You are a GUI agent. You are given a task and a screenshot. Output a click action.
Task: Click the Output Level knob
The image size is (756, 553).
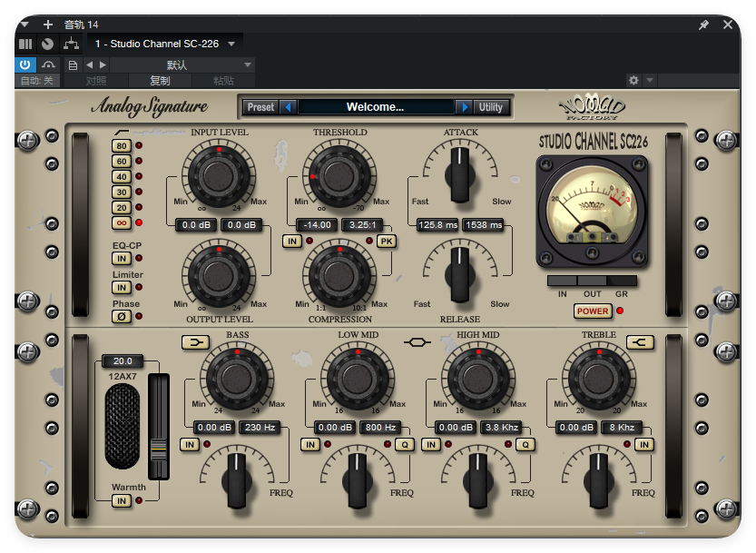[219, 276]
